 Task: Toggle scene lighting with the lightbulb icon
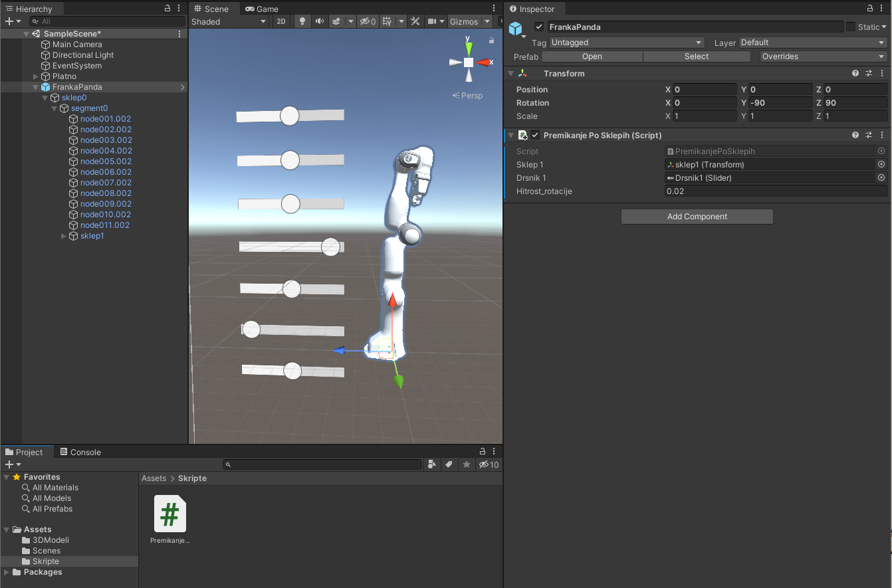click(x=302, y=21)
